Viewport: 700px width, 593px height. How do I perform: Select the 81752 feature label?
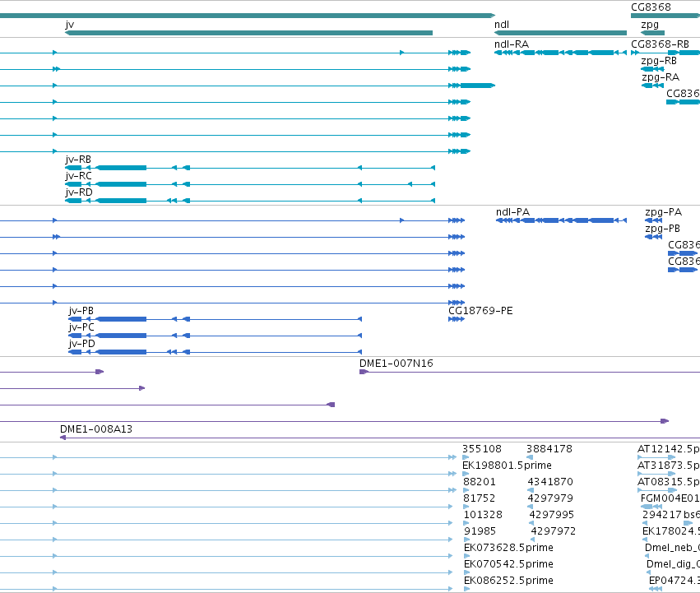click(480, 498)
